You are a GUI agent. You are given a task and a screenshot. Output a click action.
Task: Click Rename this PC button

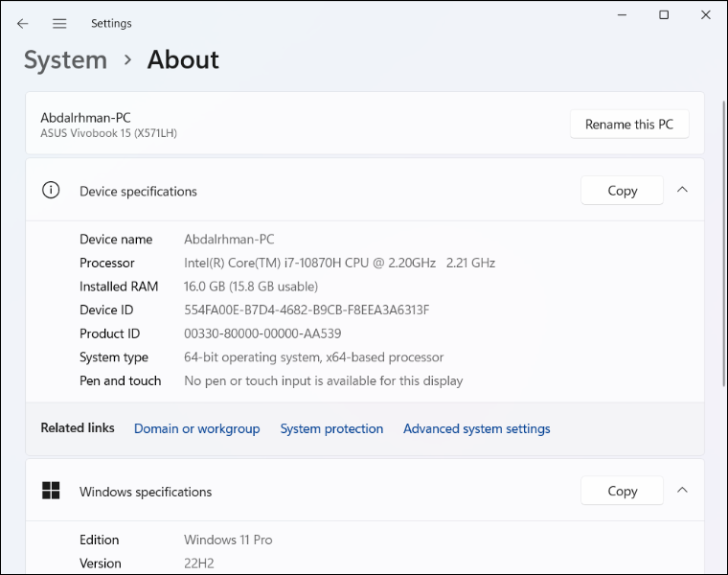(629, 124)
